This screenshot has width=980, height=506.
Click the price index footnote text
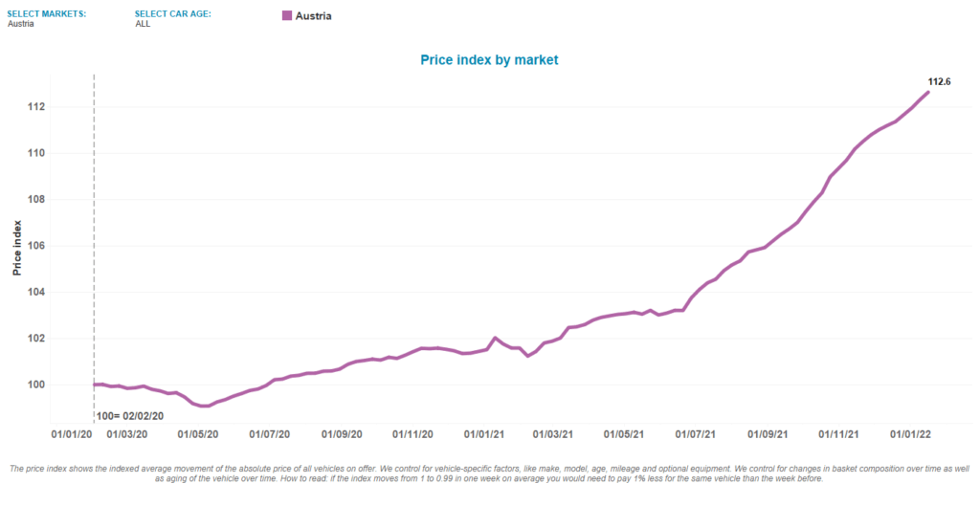pyautogui.click(x=489, y=473)
